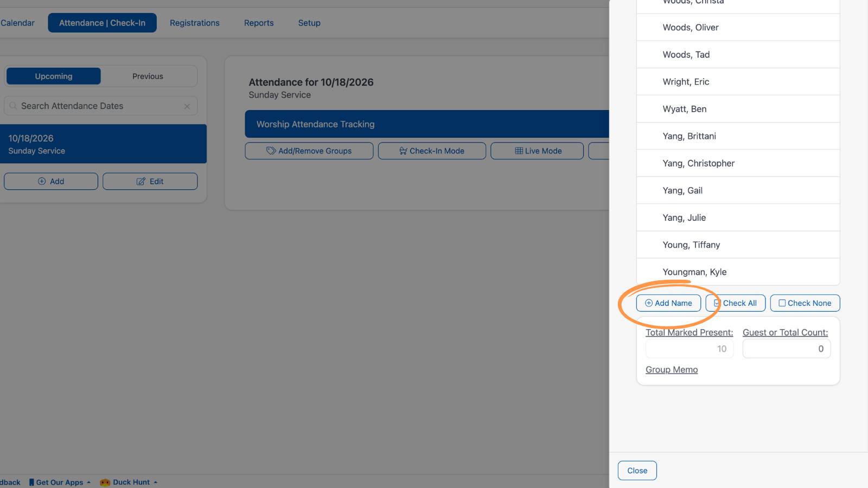Mark Yang, Christopher in the list
Viewport: 868px width, 488px height.
point(738,163)
